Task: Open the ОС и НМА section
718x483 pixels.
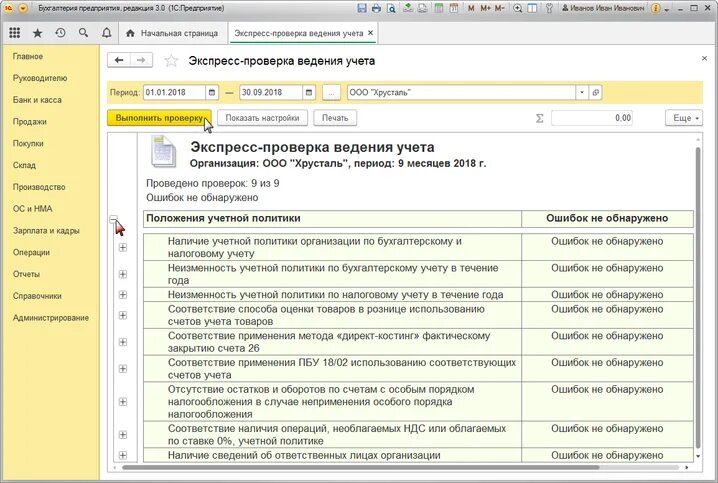Action: coord(33,209)
